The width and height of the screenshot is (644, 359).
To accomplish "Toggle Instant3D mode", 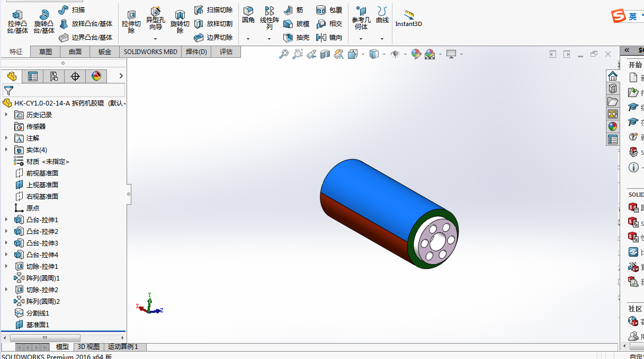I will pos(409,19).
